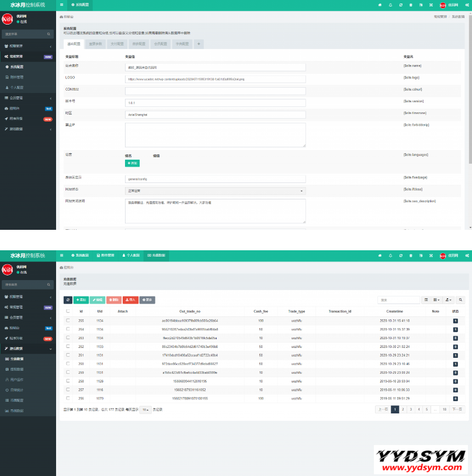The image size is (472, 476).
Task: Click the status badge for record Id 255
Action: [x=456, y=321]
